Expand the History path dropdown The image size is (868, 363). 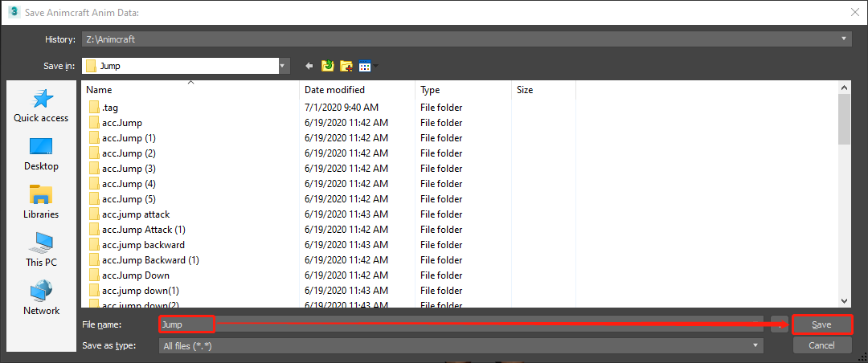pyautogui.click(x=844, y=39)
